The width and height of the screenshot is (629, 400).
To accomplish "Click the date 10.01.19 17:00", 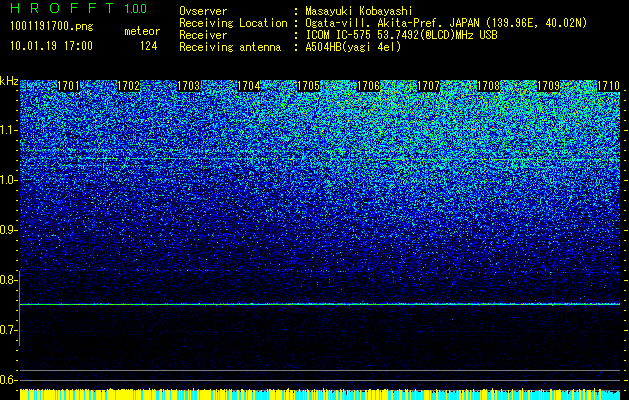I will point(51,46).
